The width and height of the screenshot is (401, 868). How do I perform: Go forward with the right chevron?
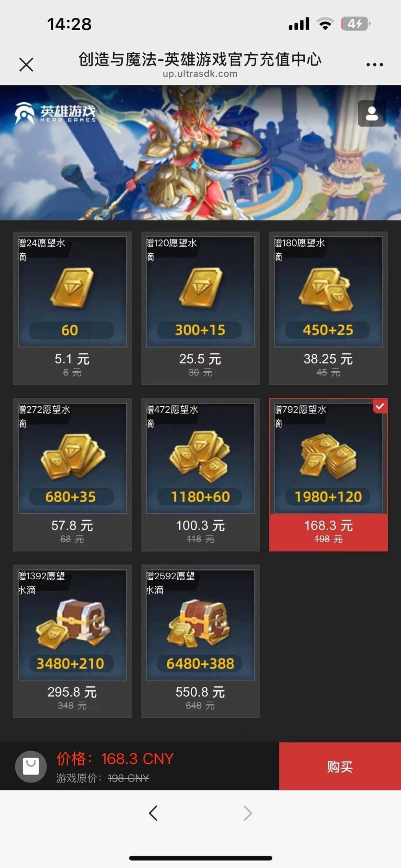[248, 813]
